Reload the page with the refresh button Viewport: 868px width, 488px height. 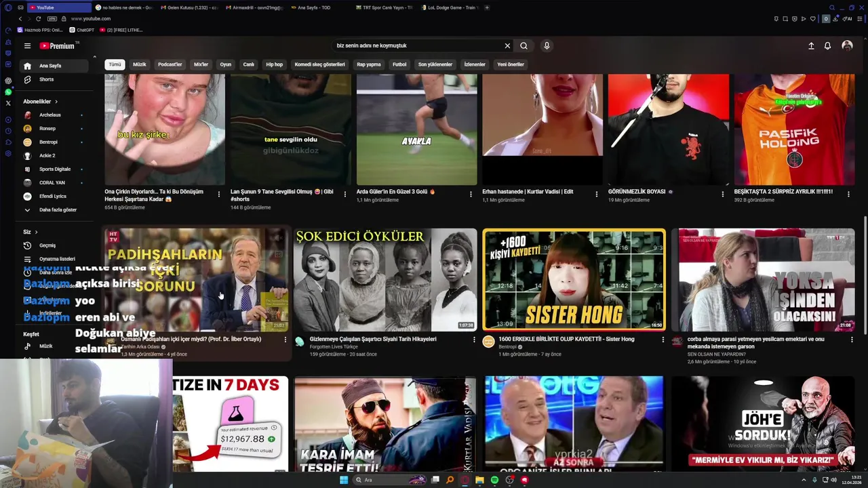click(37, 19)
